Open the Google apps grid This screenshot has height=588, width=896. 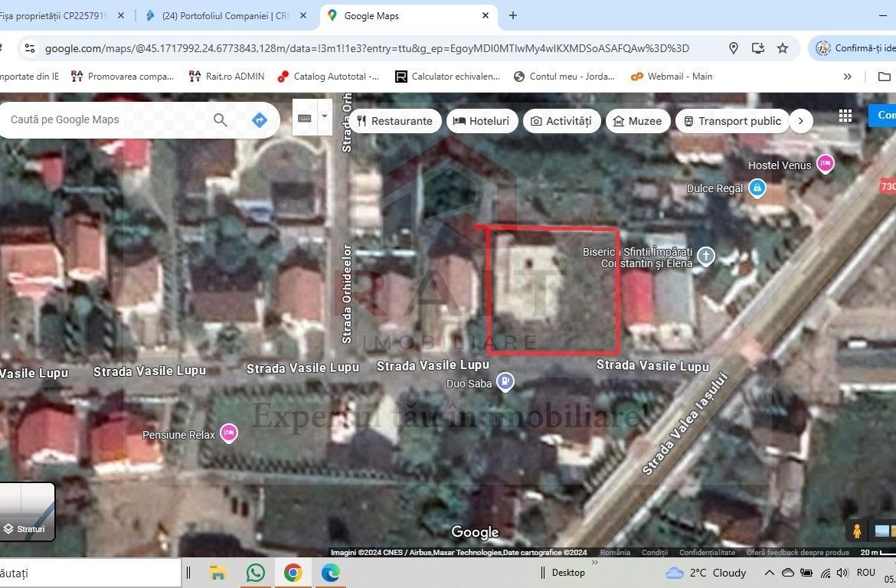(x=845, y=116)
